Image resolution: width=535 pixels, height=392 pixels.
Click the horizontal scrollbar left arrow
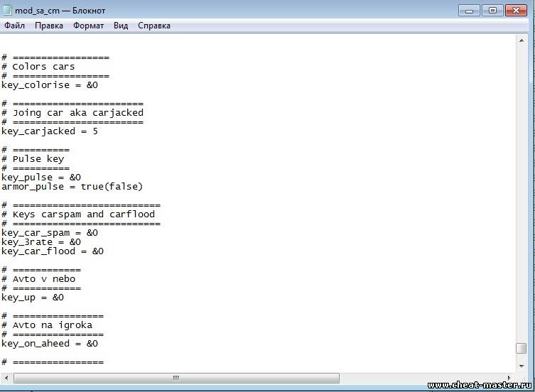tap(6, 378)
